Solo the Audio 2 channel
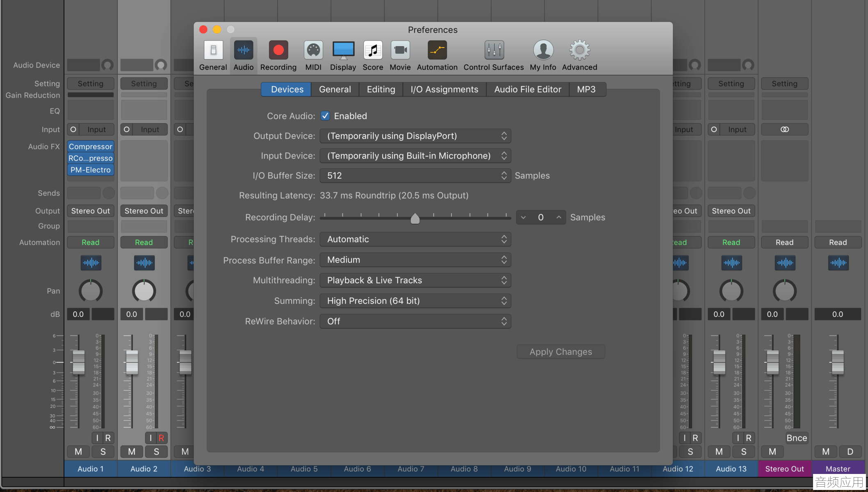This screenshot has height=492, width=868. pos(156,451)
